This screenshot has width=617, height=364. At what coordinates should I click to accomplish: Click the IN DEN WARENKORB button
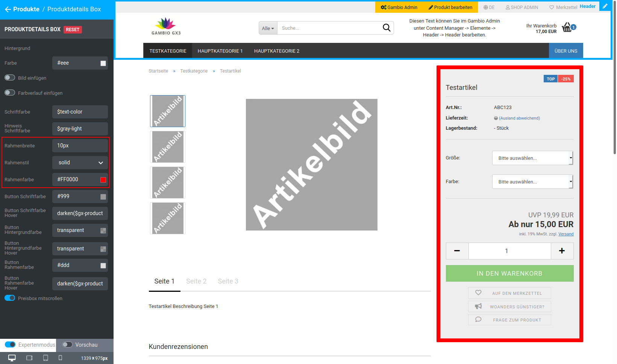509,273
